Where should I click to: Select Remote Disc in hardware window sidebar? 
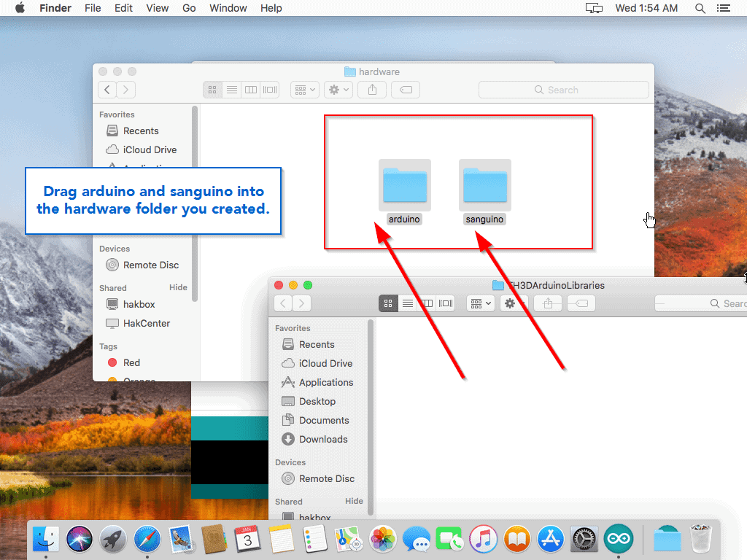click(142, 265)
